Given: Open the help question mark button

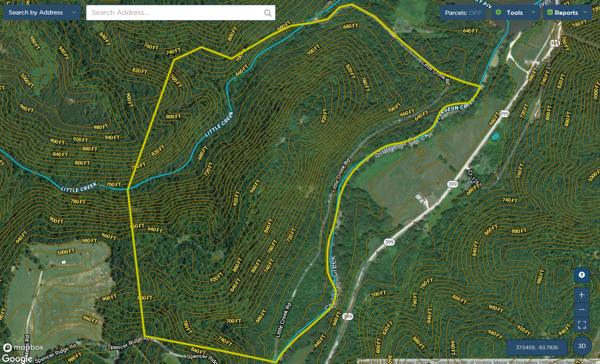Looking at the screenshot, I should pyautogui.click(x=582, y=275).
